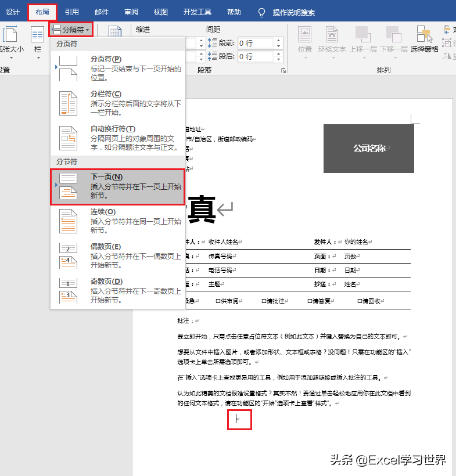The image size is (456, 476).
Task: Open the columns (栏) dropdown
Action: click(38, 42)
